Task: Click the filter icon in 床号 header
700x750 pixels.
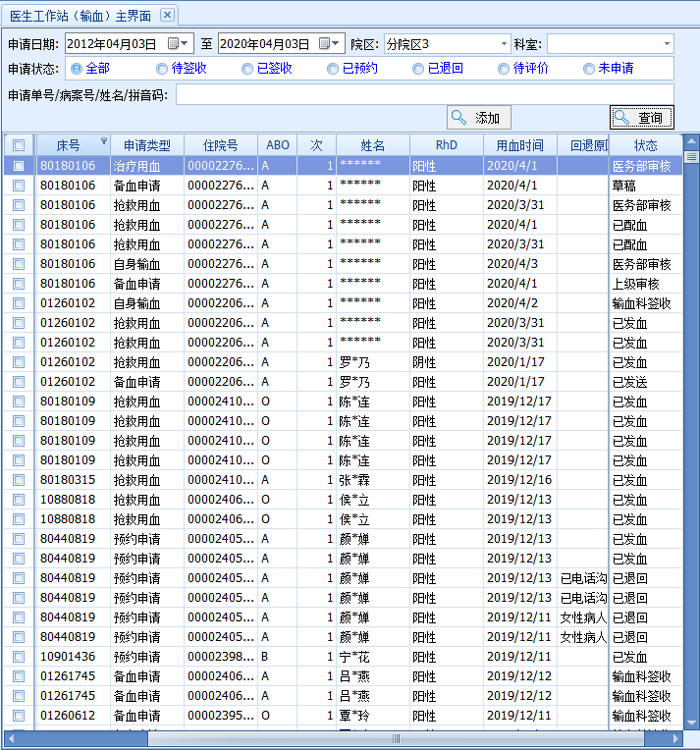Action: click(104, 141)
